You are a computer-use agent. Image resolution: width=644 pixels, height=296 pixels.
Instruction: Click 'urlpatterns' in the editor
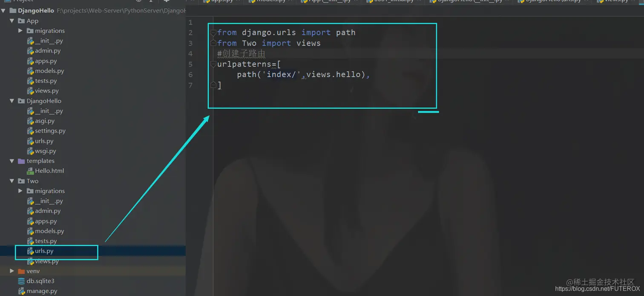tap(244, 64)
